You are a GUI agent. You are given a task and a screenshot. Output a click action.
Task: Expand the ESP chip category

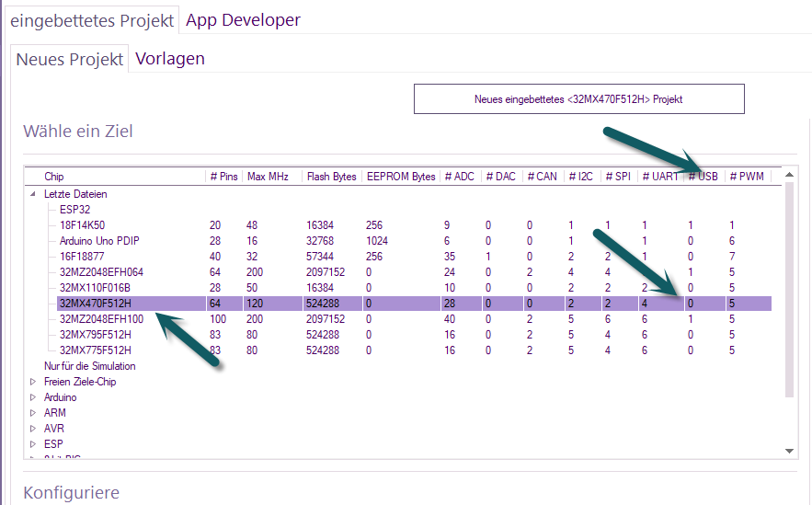coord(33,444)
